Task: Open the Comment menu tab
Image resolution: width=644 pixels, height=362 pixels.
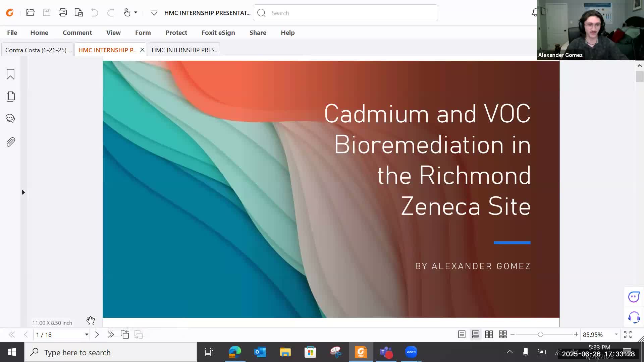Action: (77, 33)
